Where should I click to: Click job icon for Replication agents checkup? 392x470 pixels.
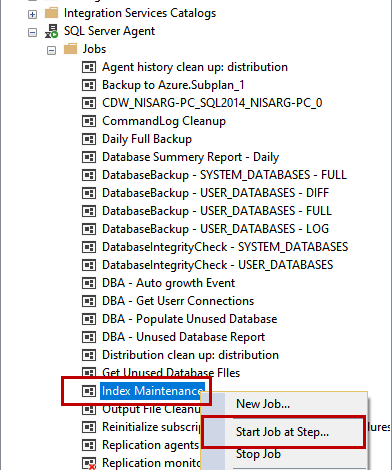coord(89,445)
